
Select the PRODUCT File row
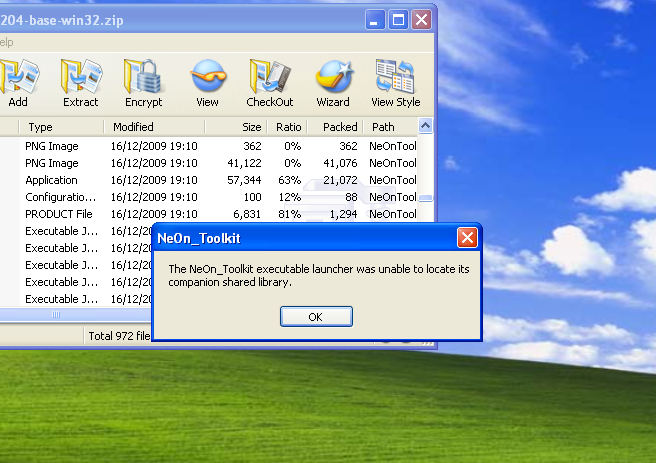click(x=208, y=214)
